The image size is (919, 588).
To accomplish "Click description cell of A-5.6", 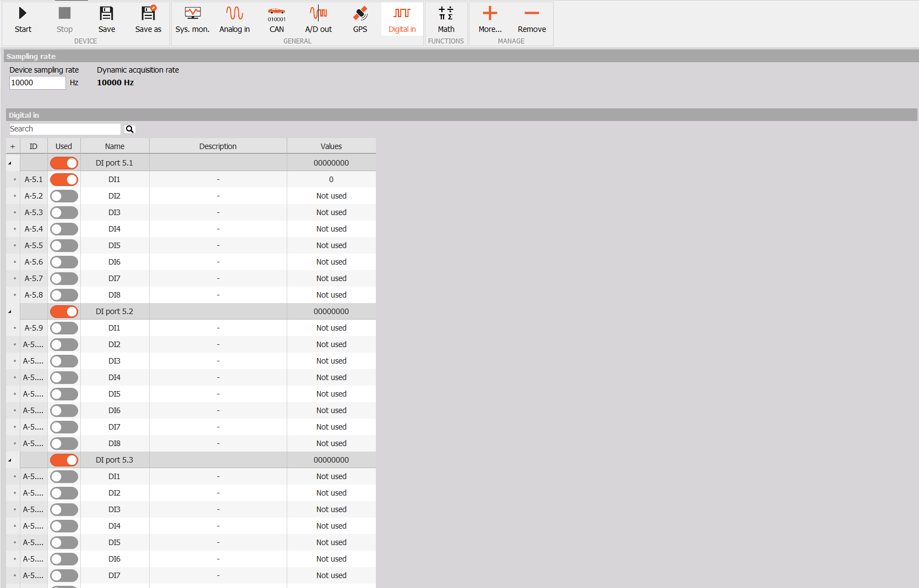I will pyautogui.click(x=218, y=262).
